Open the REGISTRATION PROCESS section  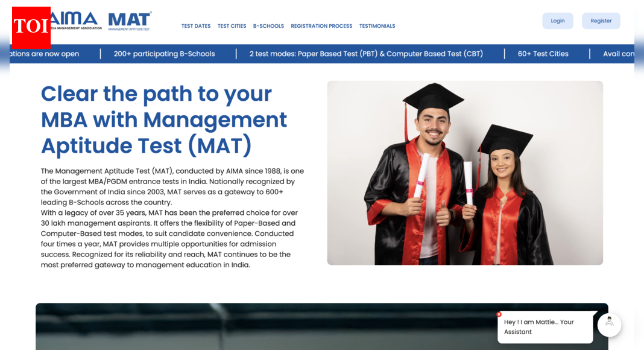coord(321,26)
